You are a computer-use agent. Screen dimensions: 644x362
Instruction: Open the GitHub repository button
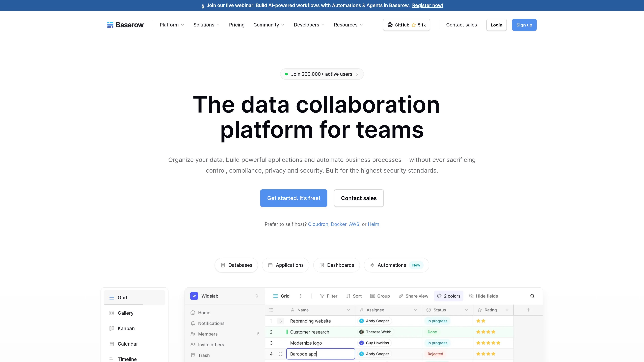406,25
